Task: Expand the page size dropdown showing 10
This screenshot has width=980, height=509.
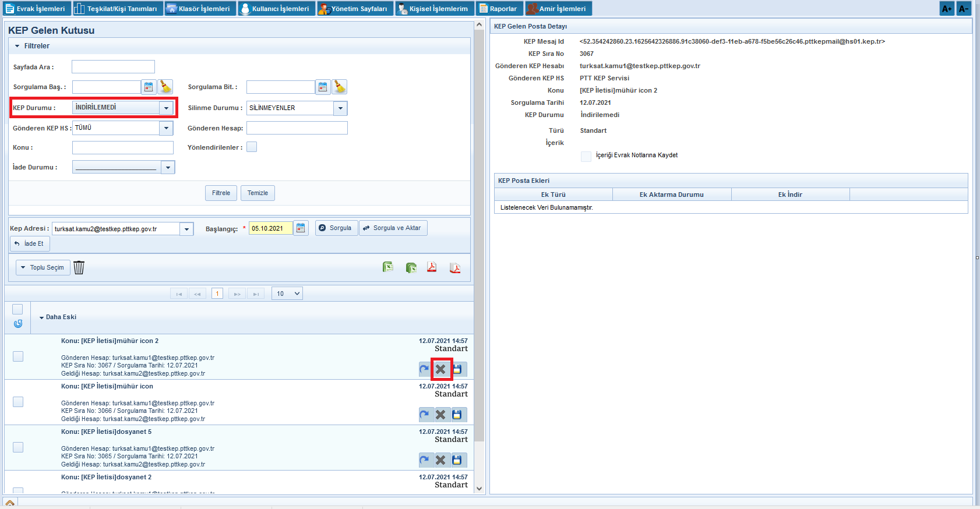Action: [287, 294]
